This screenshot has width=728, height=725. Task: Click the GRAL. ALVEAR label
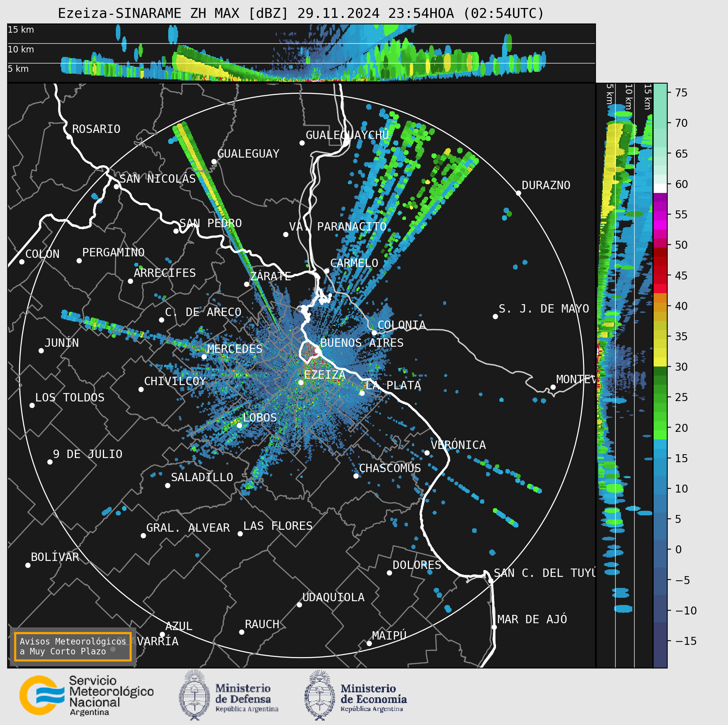[188, 528]
